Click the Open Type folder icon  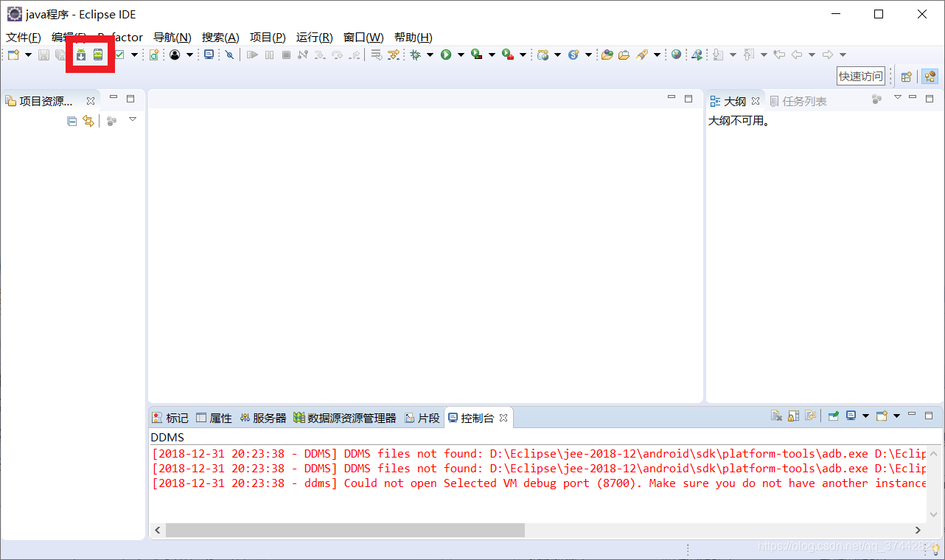[607, 55]
